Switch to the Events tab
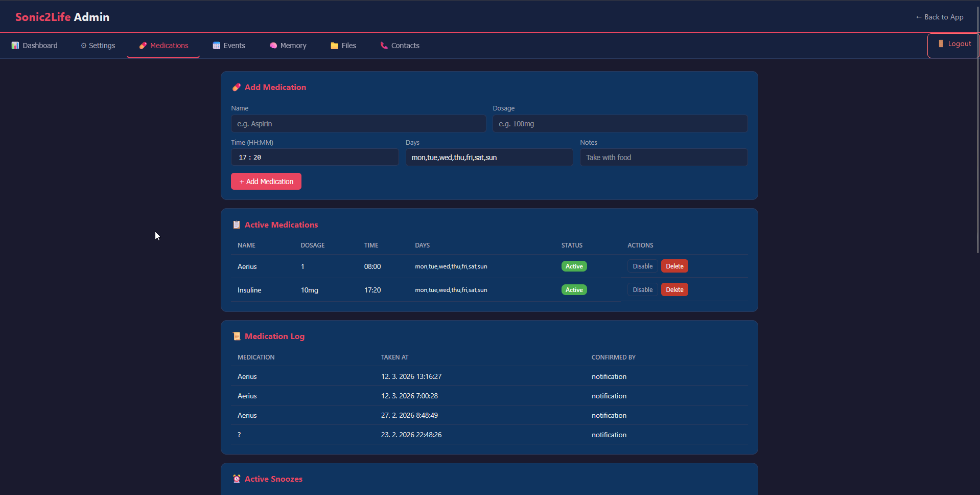The width and height of the screenshot is (980, 495). click(x=229, y=46)
